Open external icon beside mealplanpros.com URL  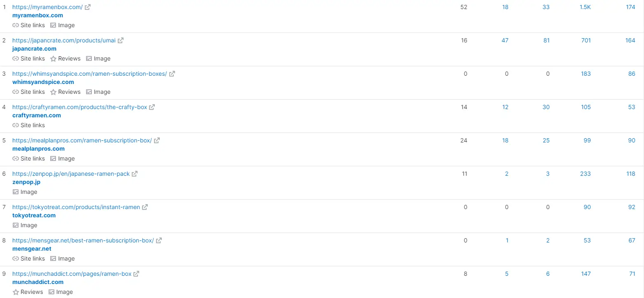coord(157,140)
